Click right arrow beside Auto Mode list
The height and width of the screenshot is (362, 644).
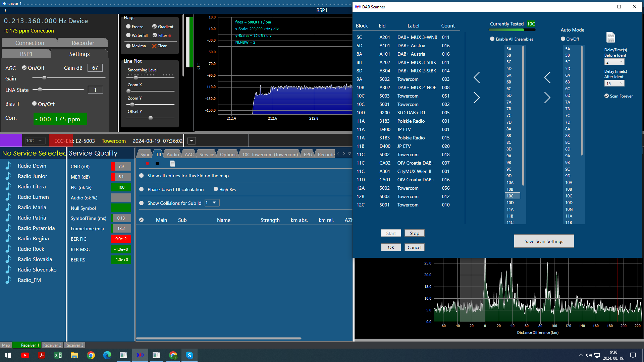click(x=547, y=98)
